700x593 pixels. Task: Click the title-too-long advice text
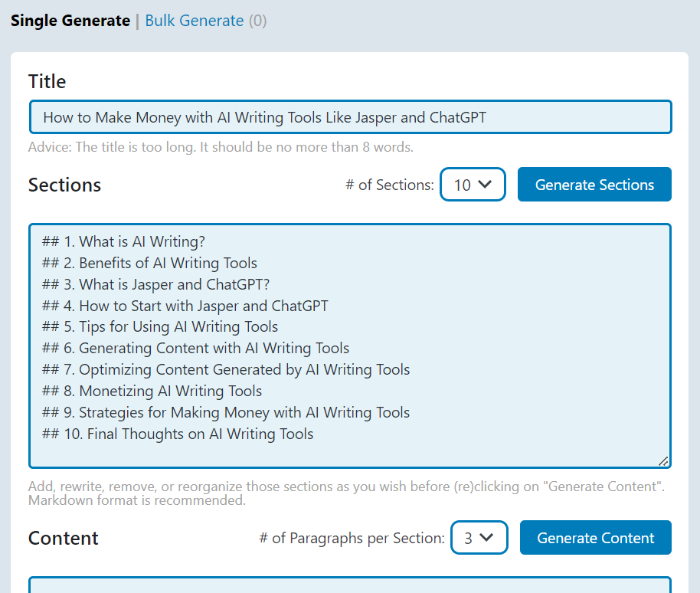pyautogui.click(x=221, y=147)
